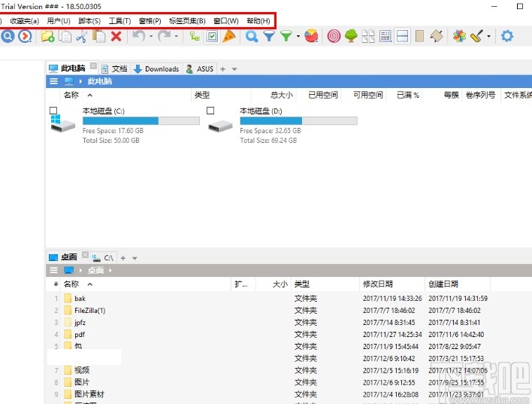The width and height of the screenshot is (532, 404).
Task: Open top pane breadcrumb hamburger menu
Action: click(53, 81)
